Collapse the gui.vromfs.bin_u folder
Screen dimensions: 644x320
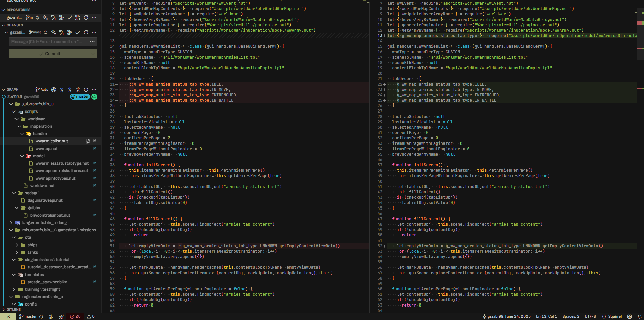pyautogui.click(x=11, y=104)
